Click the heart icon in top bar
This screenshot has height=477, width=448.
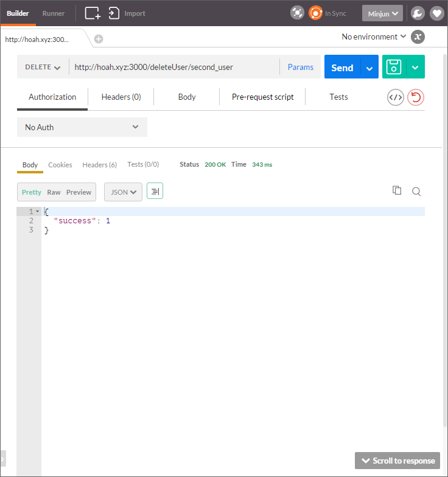436,13
